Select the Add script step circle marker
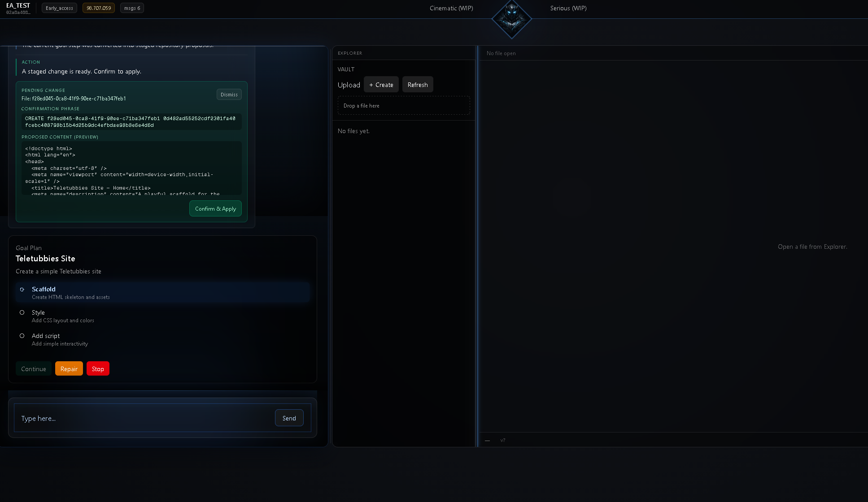Viewport: 868px width, 502px height. coord(22,336)
